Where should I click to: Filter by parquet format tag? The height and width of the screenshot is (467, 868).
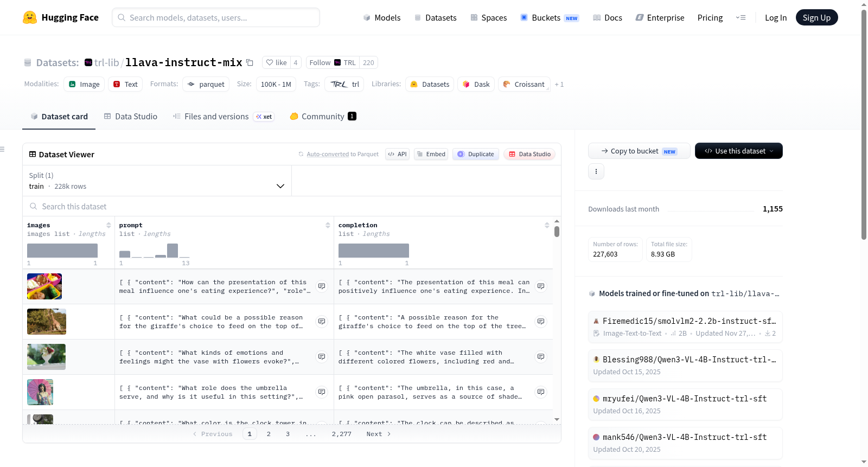click(206, 84)
